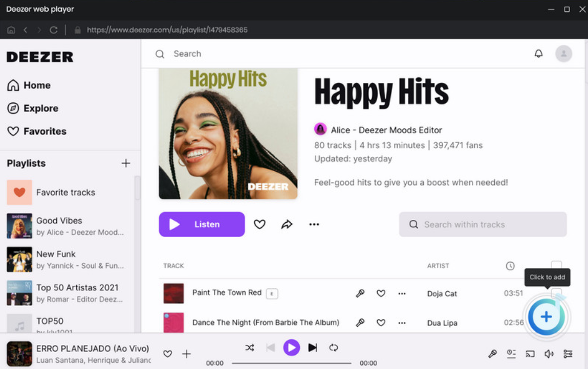Open lyrics with microphone icon in player bar
This screenshot has width=588, height=369.
tap(492, 354)
